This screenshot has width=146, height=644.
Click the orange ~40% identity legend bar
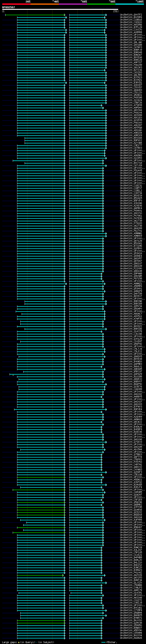(45, 4)
